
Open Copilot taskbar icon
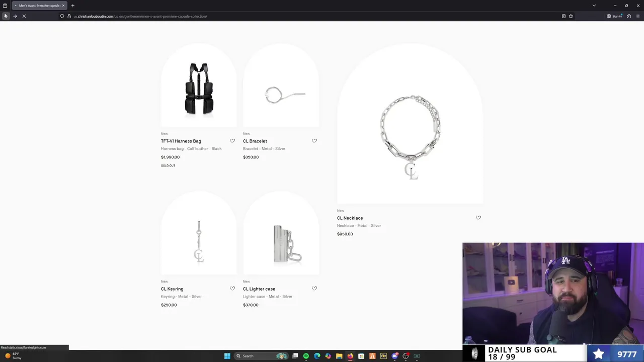click(x=328, y=356)
